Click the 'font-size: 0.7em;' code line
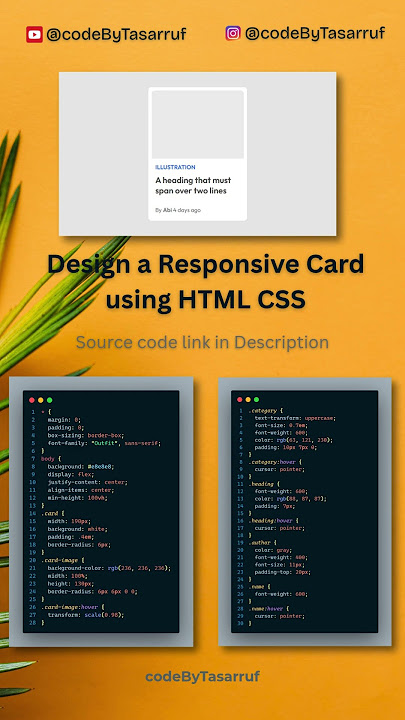 point(281,425)
